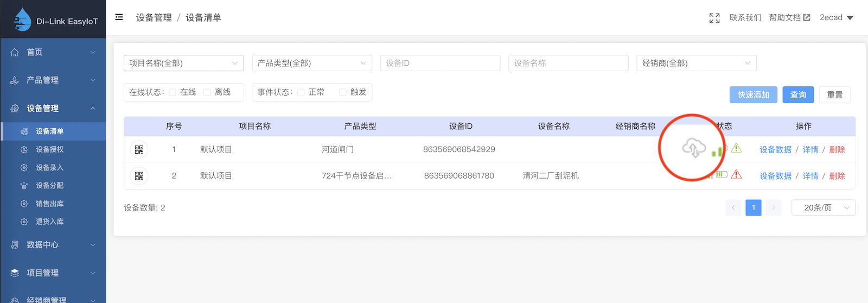Click the 河道闸门 product type cell
The width and height of the screenshot is (868, 303).
(x=337, y=149)
